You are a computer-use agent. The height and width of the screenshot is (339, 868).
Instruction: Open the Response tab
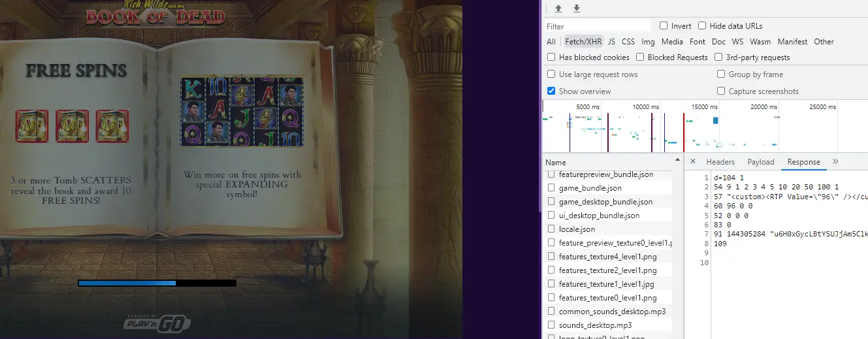(x=803, y=162)
